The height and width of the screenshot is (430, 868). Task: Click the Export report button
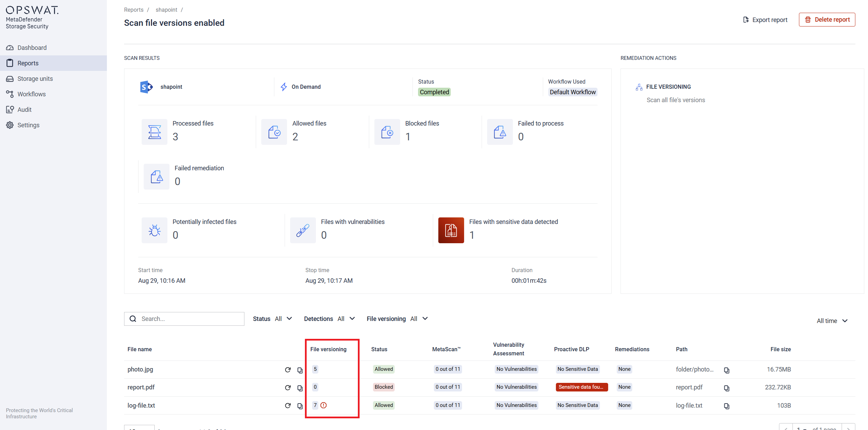(x=765, y=20)
